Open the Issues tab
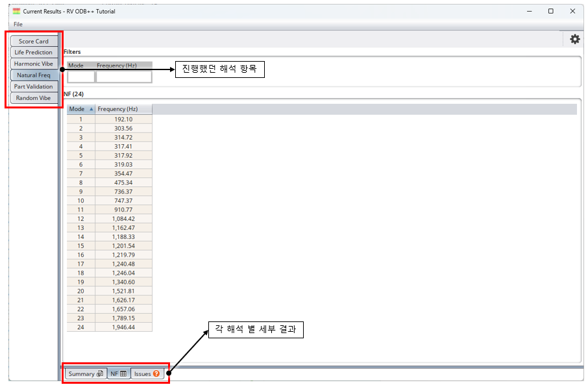The image size is (588, 387). pos(147,374)
